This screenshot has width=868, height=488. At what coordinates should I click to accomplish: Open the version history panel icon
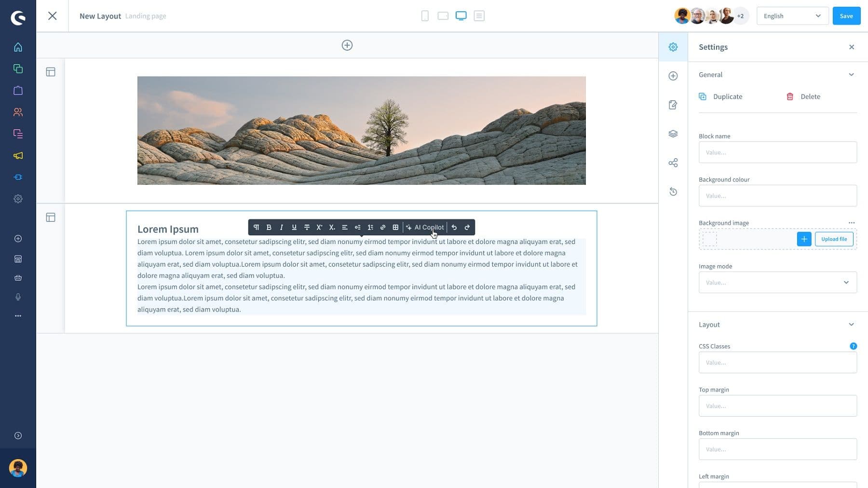point(673,191)
